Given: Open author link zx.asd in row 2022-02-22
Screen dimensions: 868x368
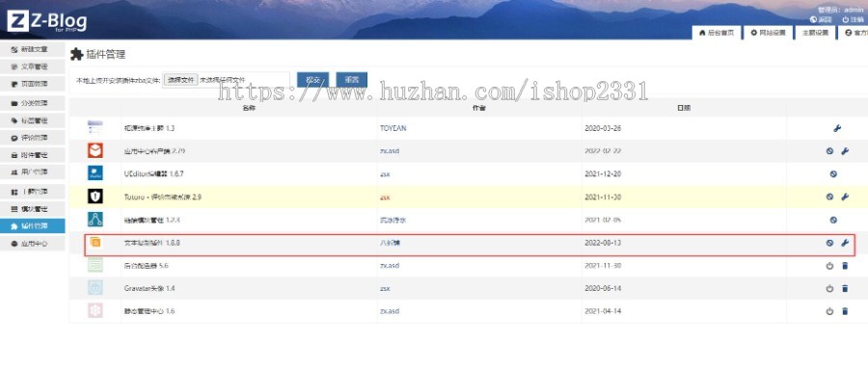Looking at the screenshot, I should 390,151.
